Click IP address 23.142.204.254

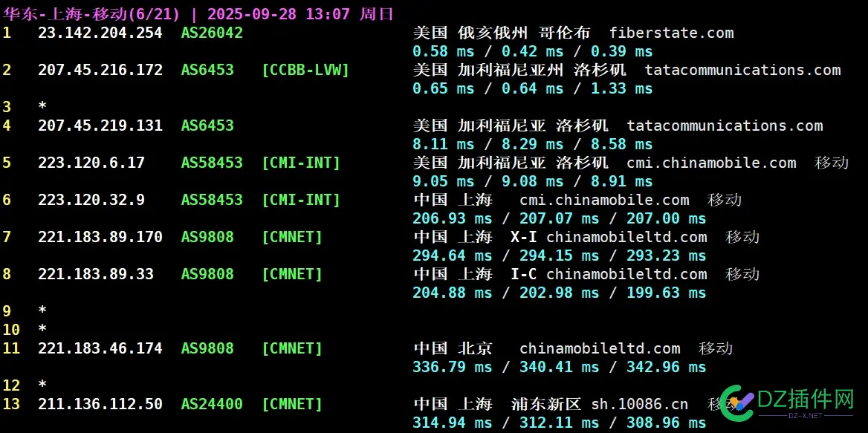click(100, 33)
